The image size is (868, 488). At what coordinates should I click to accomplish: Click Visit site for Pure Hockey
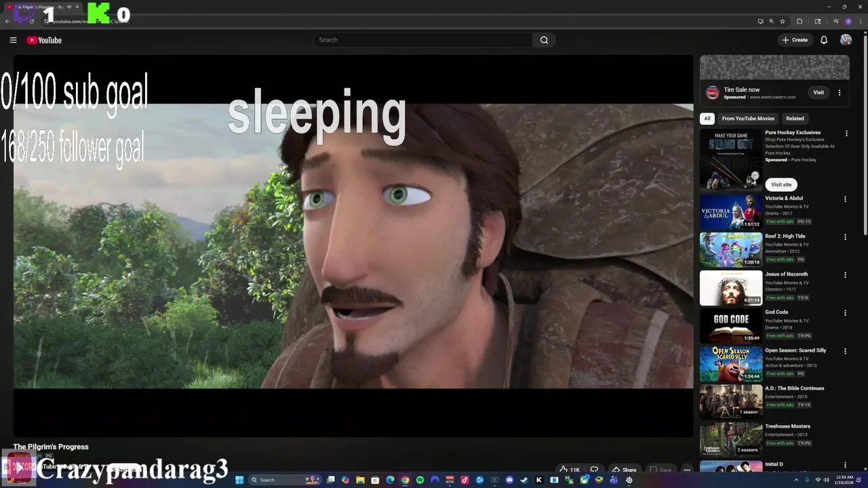[x=781, y=184]
